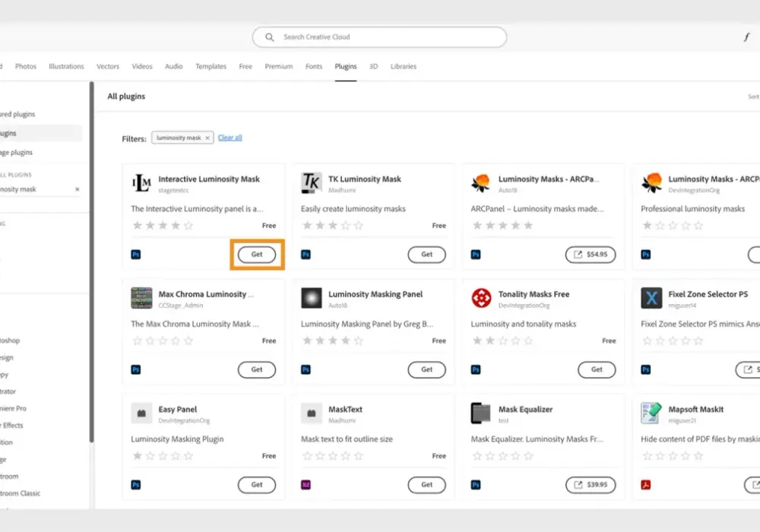Viewport: 760px width, 532px height.
Task: Click the Luminosity Masking Panel icon
Action: coord(311,298)
